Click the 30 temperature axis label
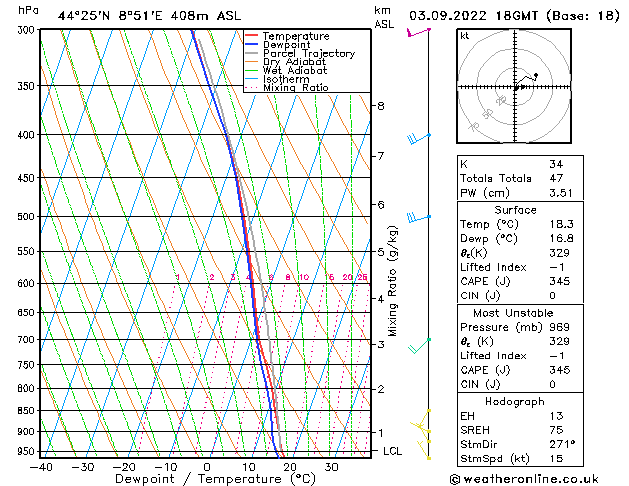The width and height of the screenshot is (629, 486). tap(331, 467)
